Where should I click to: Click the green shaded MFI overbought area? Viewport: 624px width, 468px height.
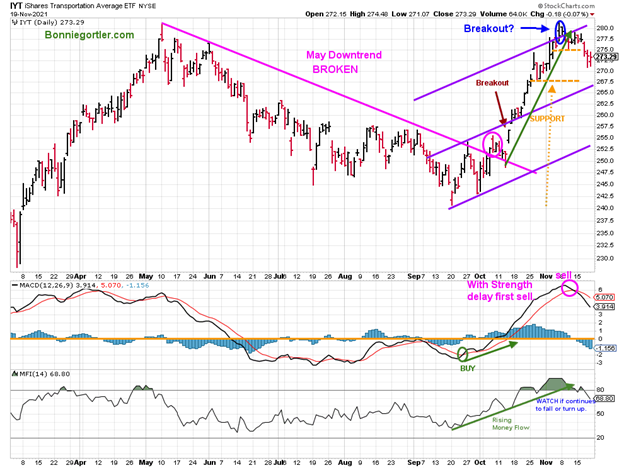pyautogui.click(x=557, y=384)
